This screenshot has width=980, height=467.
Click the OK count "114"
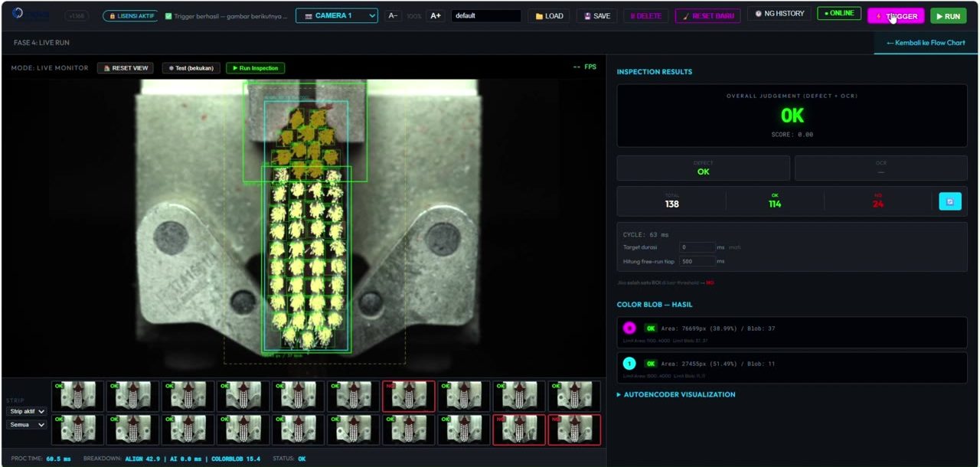click(x=775, y=204)
